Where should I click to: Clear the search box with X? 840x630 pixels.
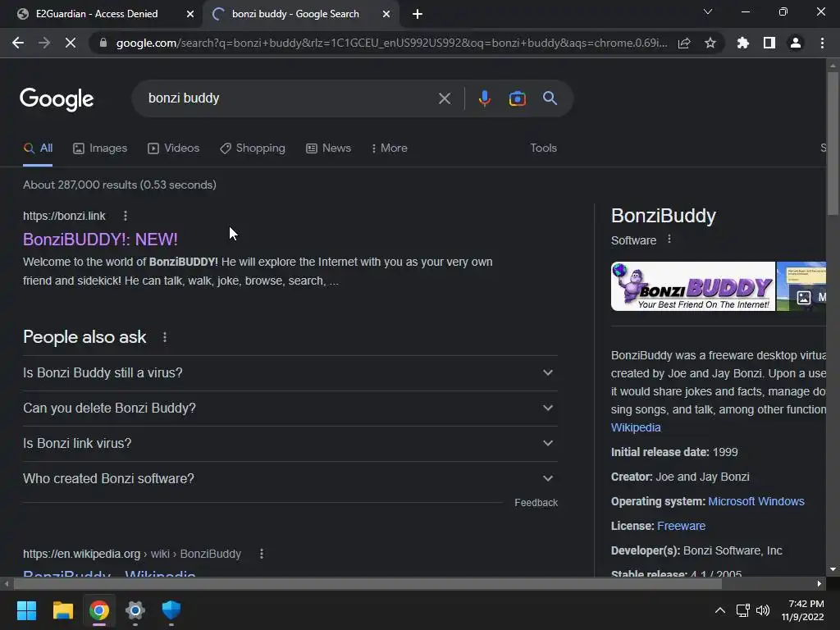(x=444, y=98)
